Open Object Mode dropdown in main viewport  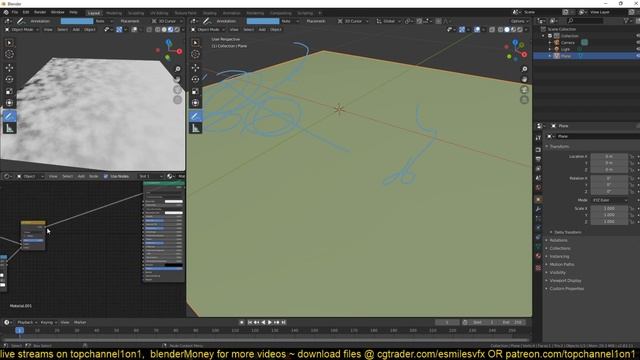pyautogui.click(x=209, y=29)
